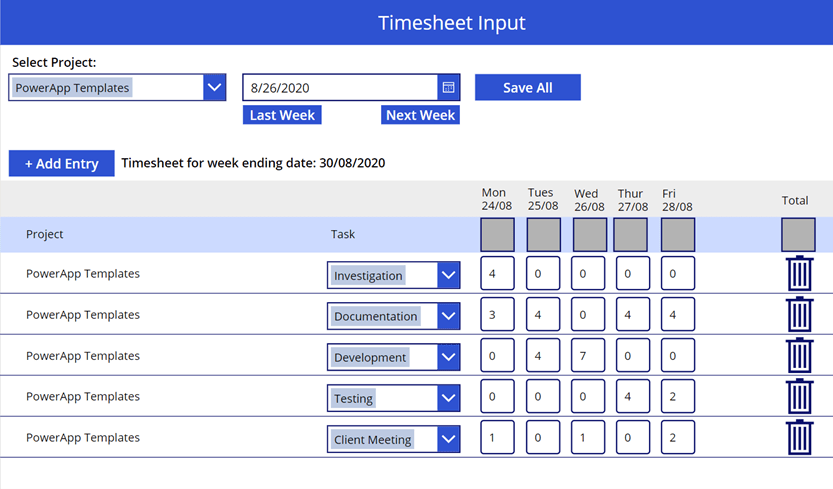
Task: Edit Documentation Monday hours field
Action: (x=497, y=314)
